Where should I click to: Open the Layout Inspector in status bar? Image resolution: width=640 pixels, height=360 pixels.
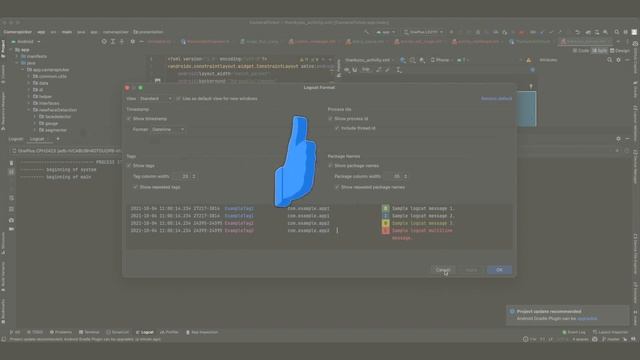[x=611, y=332]
